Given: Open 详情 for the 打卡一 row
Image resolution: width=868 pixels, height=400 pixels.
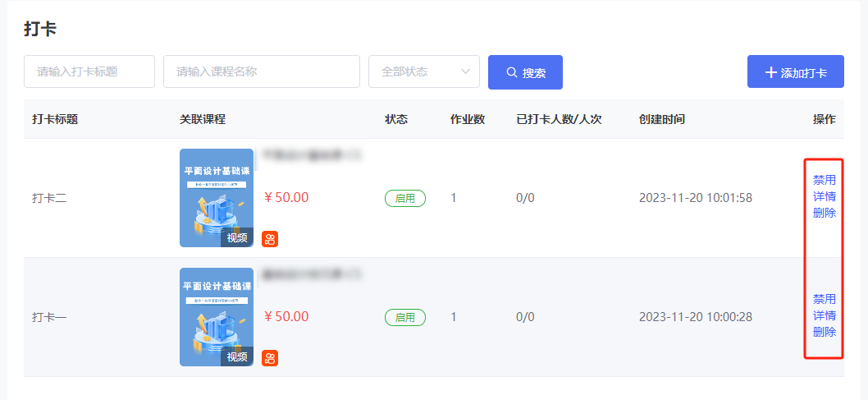Looking at the screenshot, I should coord(825,315).
